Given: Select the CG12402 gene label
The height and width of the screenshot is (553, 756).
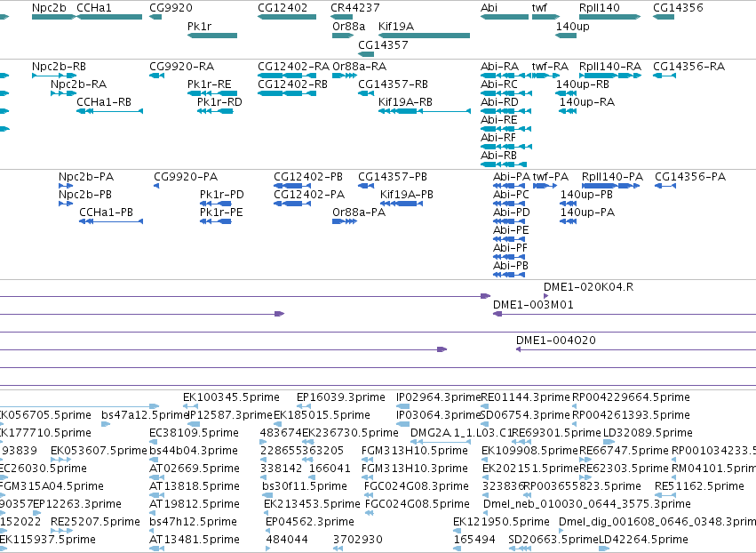Looking at the screenshot, I should [283, 8].
